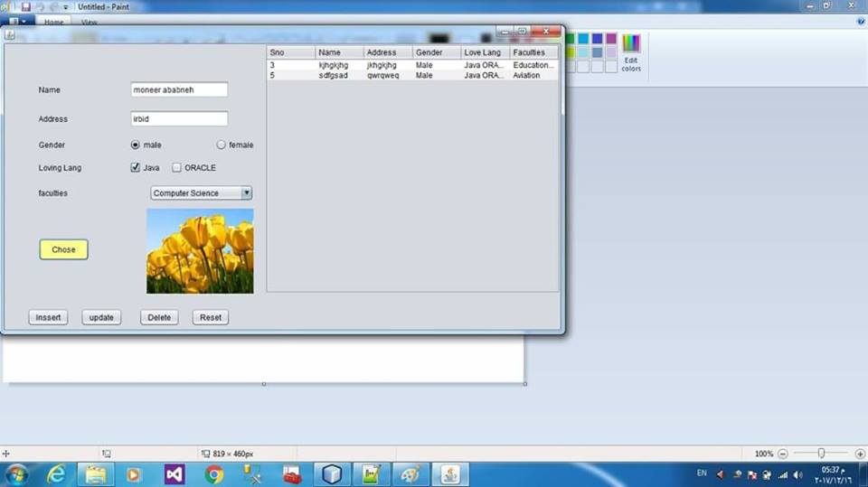
Task: Switch to the View ribbon tab
Action: tap(90, 22)
